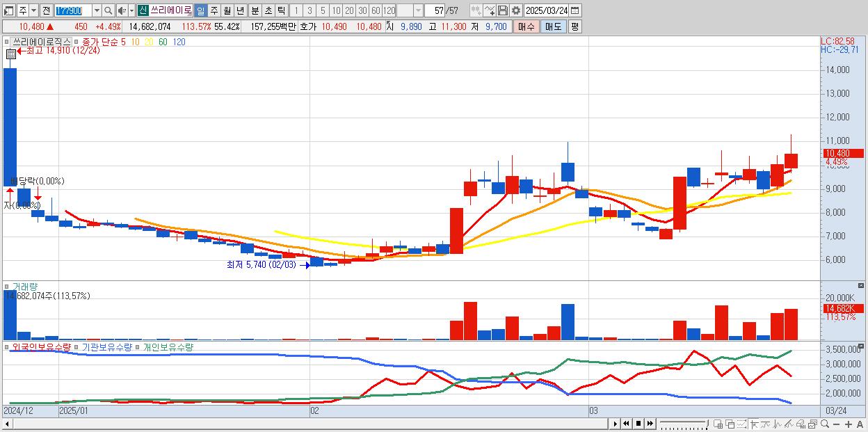Toggle the 거래량 volume panel checkbox

[7, 287]
